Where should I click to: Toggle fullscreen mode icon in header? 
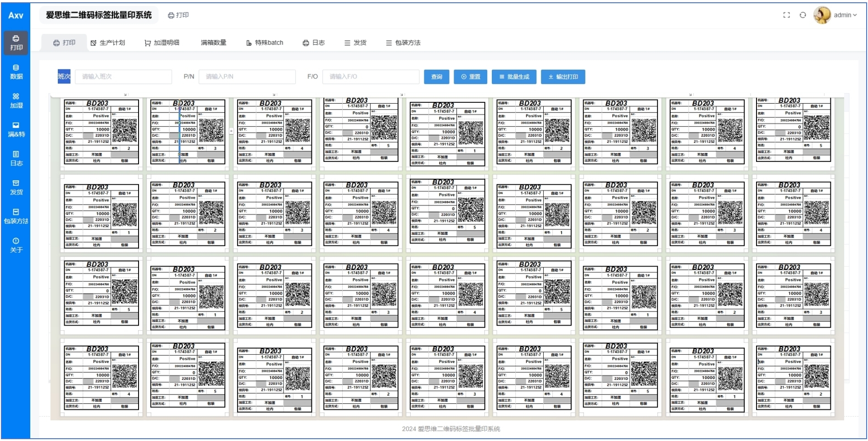click(x=786, y=15)
